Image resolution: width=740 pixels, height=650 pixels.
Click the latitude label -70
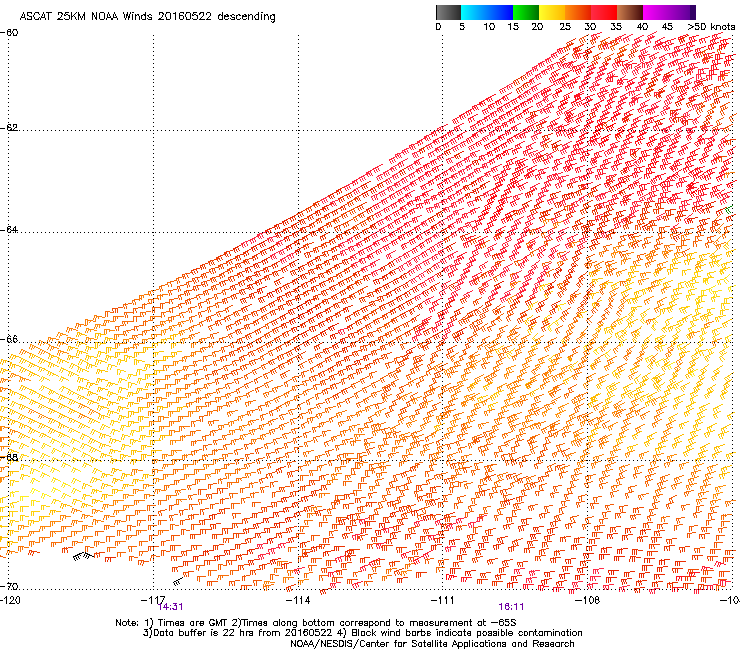[9, 586]
